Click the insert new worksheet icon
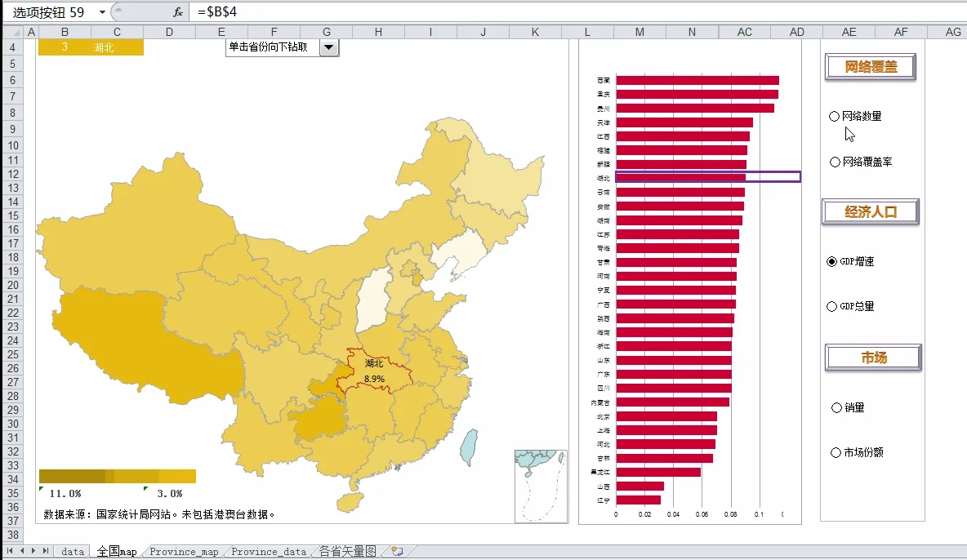The width and height of the screenshot is (967, 560). (397, 551)
